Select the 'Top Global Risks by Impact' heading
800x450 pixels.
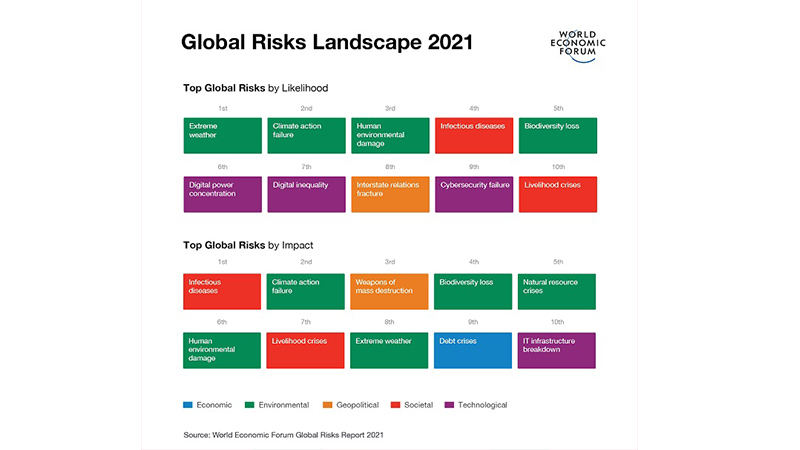point(248,245)
